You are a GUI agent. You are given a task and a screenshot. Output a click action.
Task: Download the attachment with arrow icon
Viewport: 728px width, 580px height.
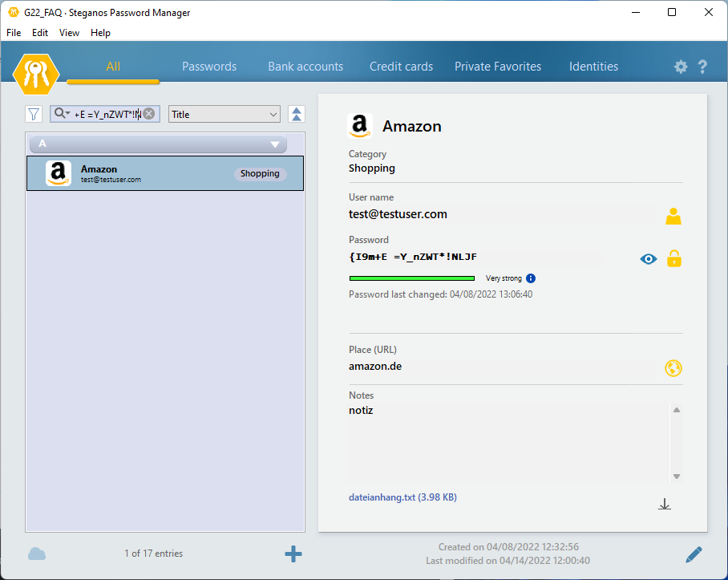pyautogui.click(x=664, y=504)
